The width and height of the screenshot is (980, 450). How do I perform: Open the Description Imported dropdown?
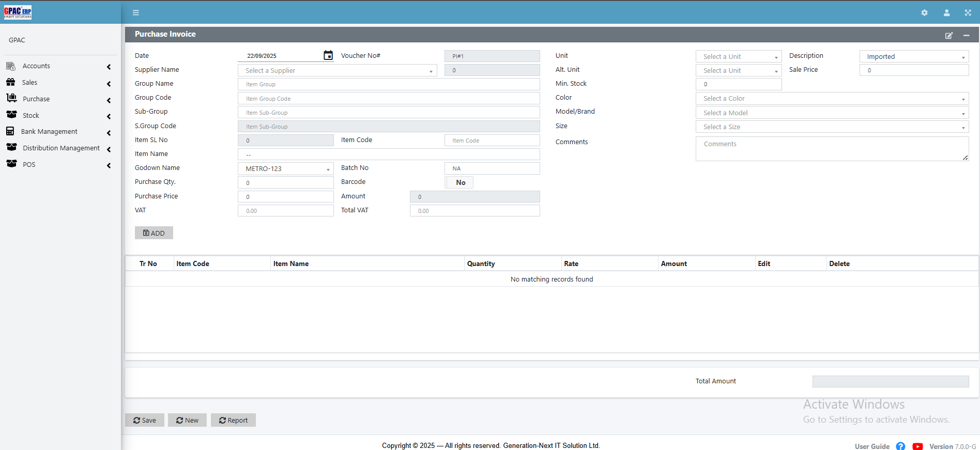pyautogui.click(x=913, y=57)
